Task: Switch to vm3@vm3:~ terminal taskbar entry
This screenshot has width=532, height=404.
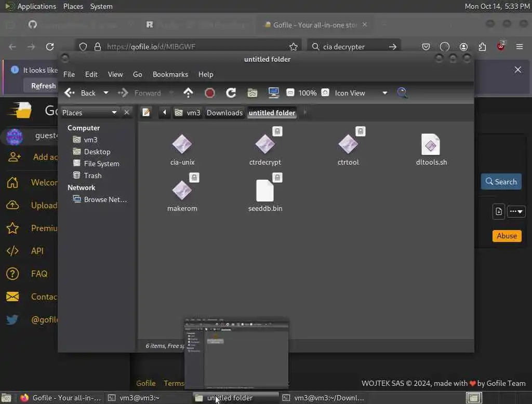Action: (149, 398)
